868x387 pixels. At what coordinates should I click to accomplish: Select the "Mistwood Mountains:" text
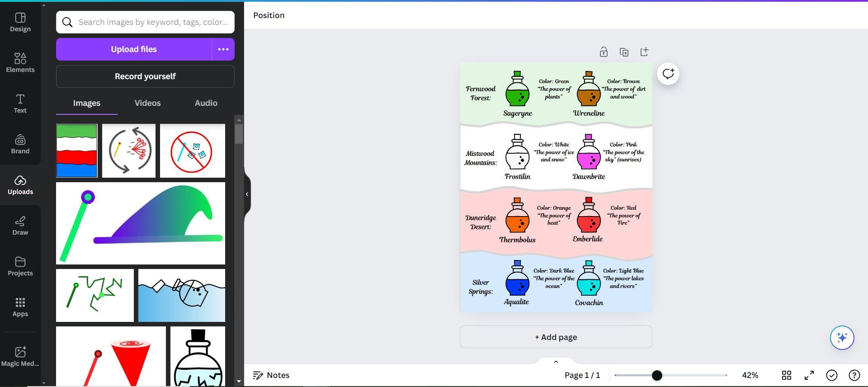tap(481, 158)
